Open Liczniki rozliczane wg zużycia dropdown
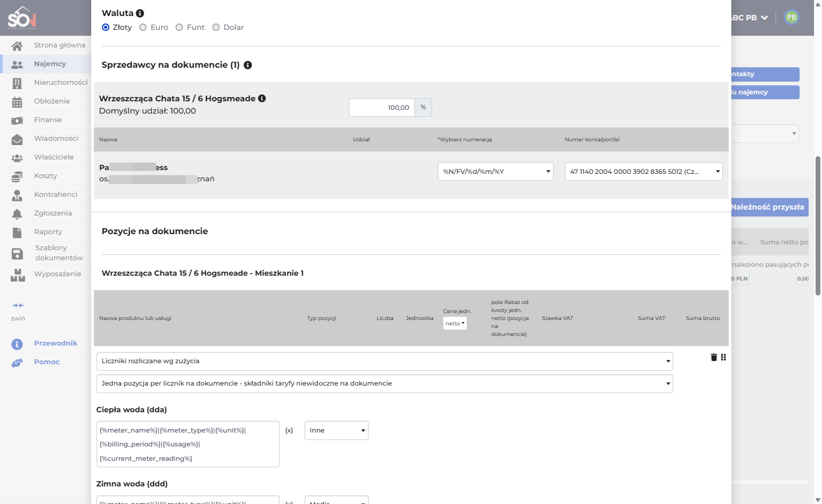This screenshot has height=504, width=822. tap(385, 361)
